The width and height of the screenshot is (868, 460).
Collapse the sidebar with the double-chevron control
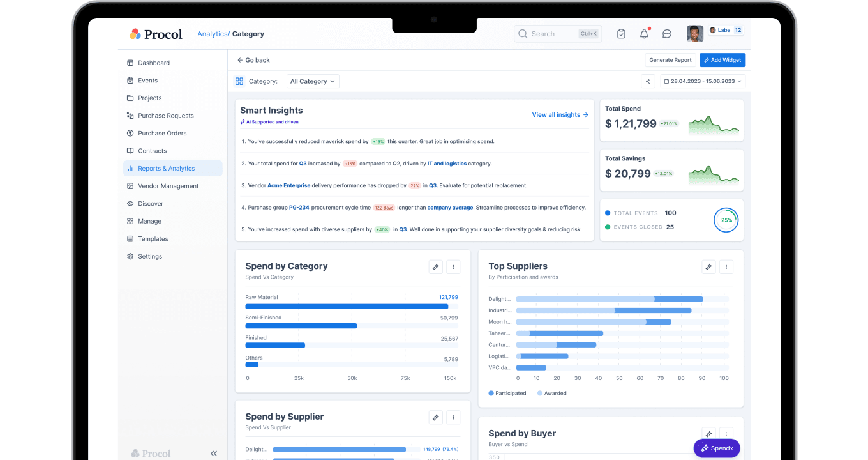214,453
